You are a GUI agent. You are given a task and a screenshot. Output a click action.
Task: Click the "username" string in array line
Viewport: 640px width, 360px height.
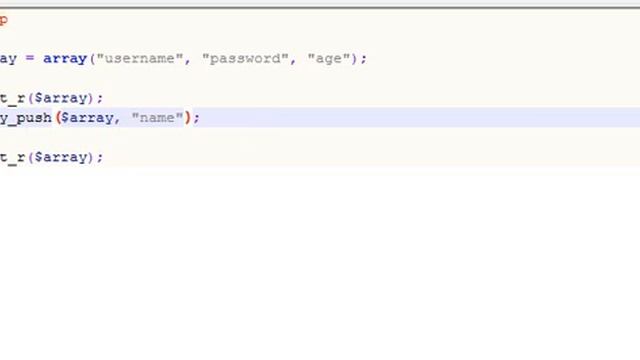pos(140,59)
